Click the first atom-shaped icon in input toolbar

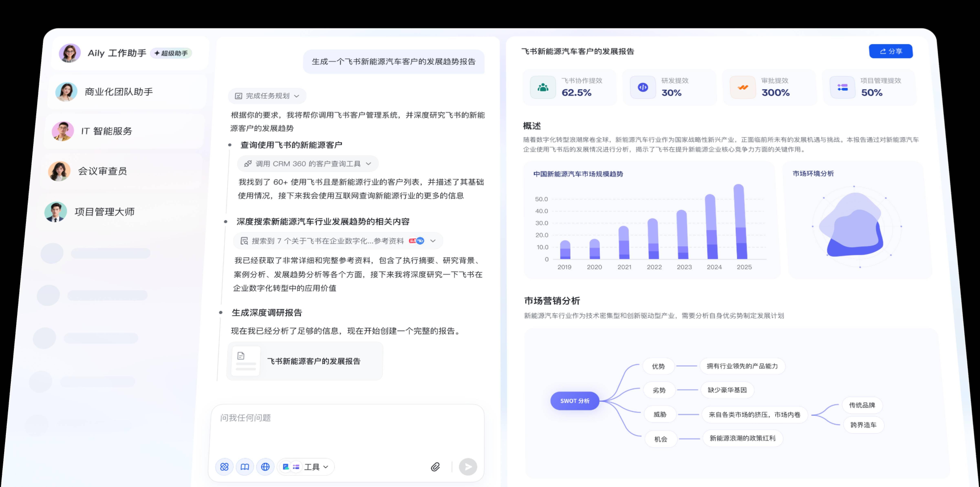224,466
